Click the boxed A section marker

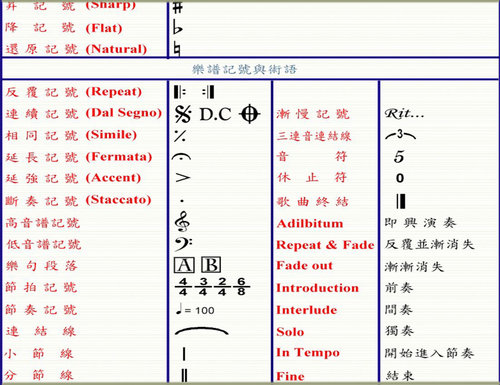coord(184,265)
